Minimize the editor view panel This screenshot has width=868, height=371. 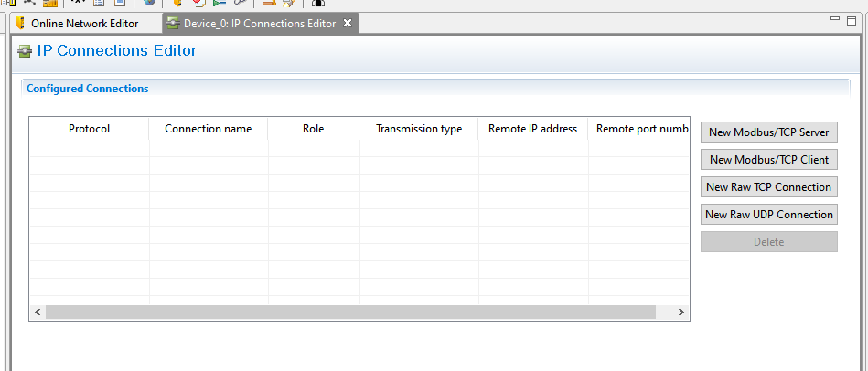[836, 19]
